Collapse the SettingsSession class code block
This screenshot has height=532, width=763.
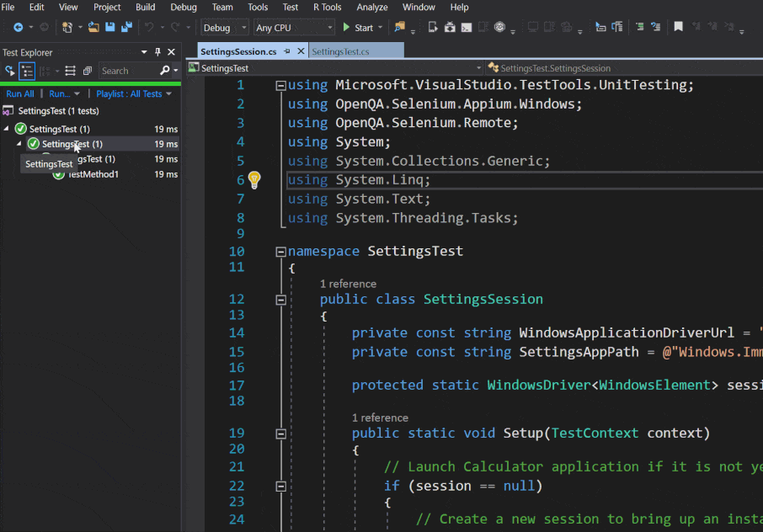coord(280,300)
